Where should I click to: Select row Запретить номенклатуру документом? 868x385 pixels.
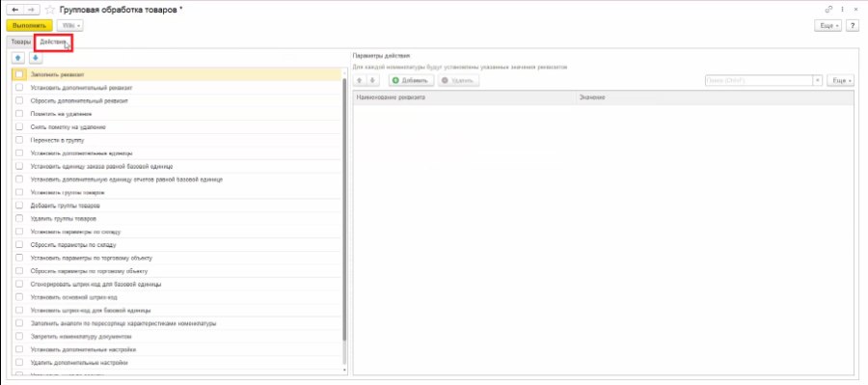(176, 337)
